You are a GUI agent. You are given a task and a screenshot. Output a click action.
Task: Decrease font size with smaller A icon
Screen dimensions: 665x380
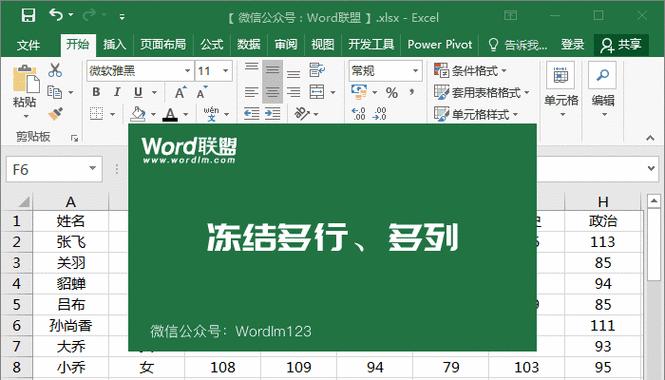click(202, 92)
